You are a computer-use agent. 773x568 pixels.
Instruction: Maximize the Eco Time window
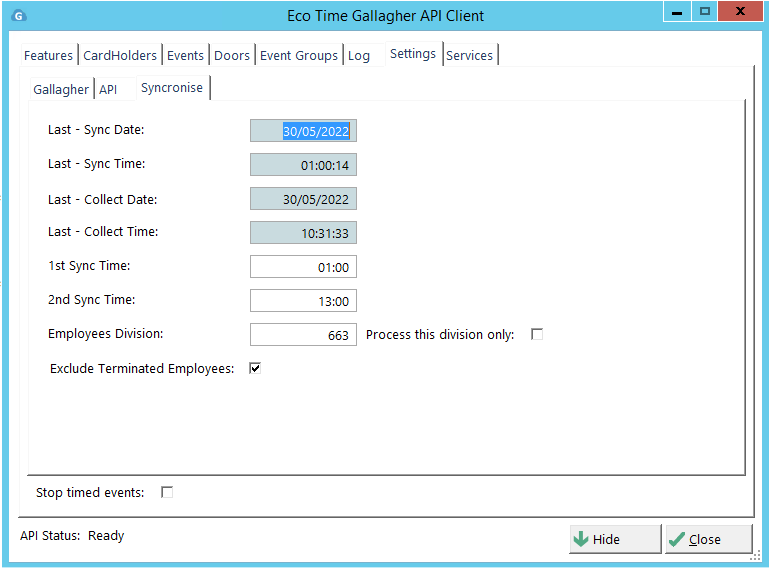(705, 12)
